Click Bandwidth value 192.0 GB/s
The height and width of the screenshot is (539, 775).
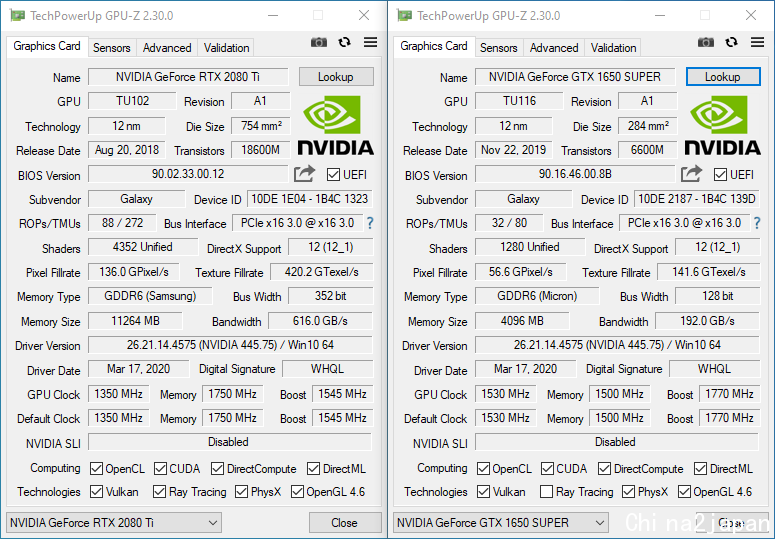pos(707,321)
